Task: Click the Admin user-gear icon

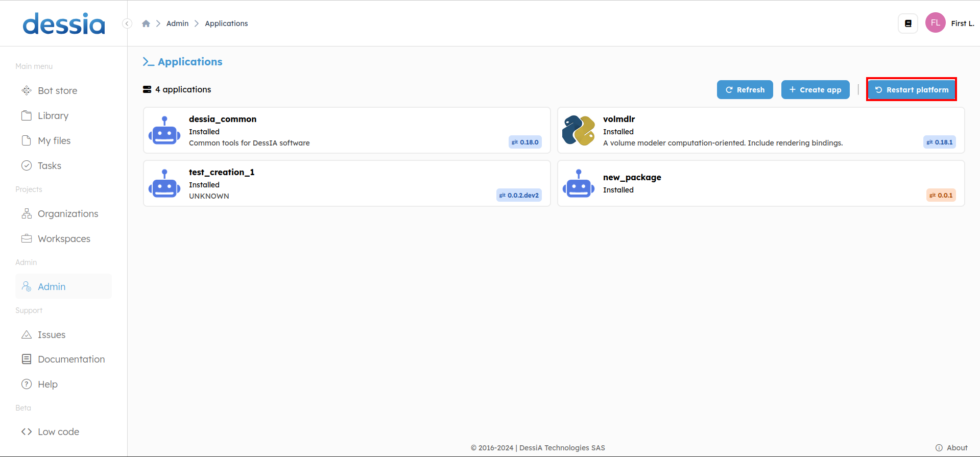Action: pos(27,286)
